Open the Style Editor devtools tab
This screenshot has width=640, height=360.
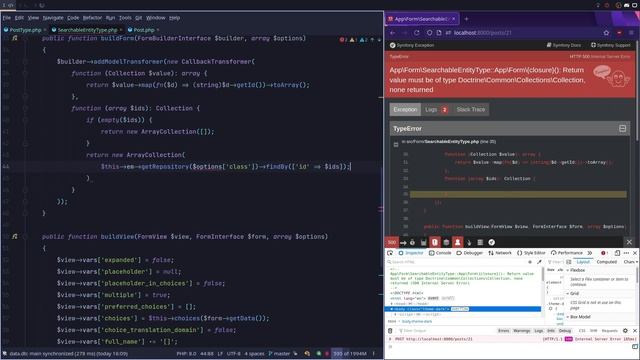[531, 253]
